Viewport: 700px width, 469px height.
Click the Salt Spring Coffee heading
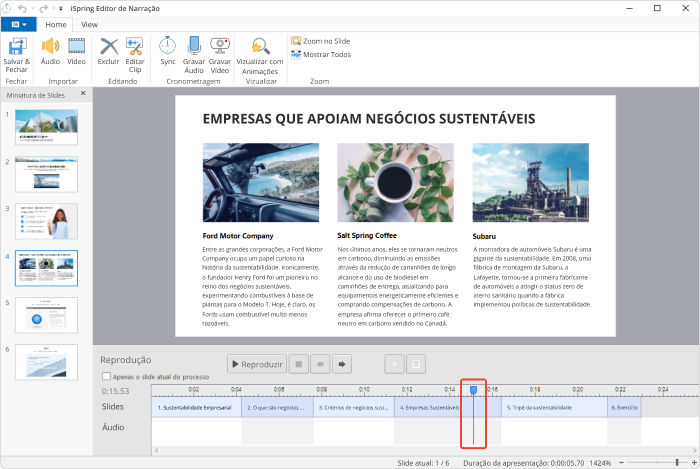pyautogui.click(x=367, y=235)
